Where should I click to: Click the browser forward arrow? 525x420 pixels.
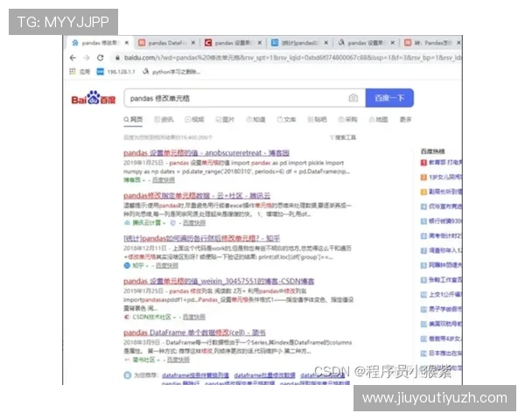click(x=87, y=58)
